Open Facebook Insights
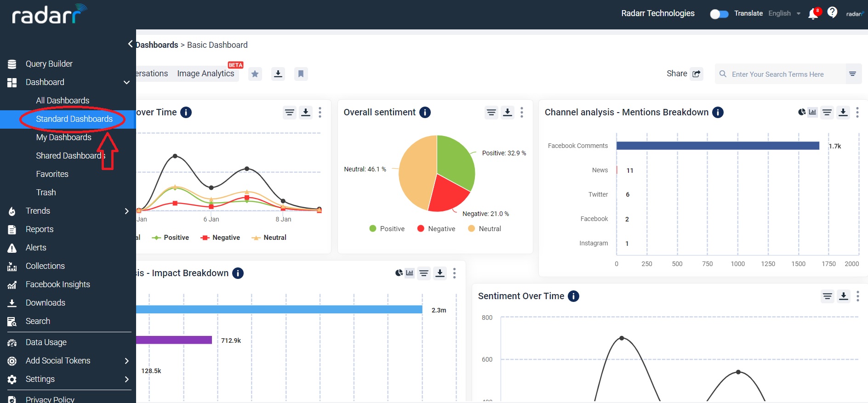Viewport: 868px width, 403px height. coord(58,284)
